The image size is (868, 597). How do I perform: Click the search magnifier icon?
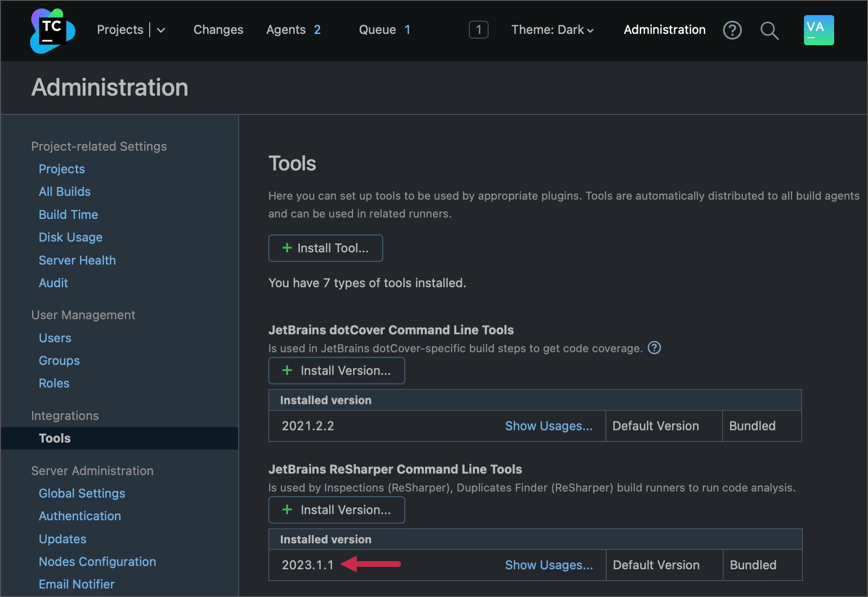(770, 30)
